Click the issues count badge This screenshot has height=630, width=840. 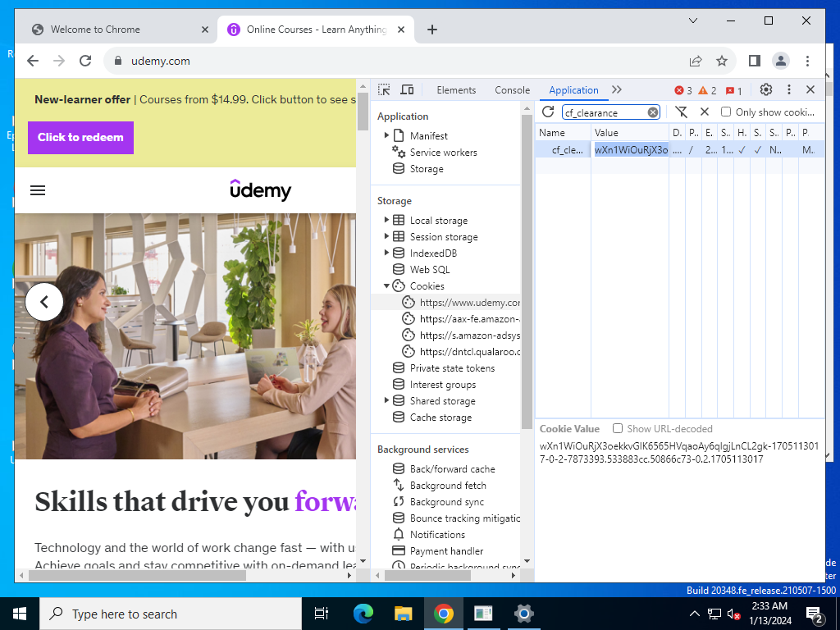tap(733, 90)
